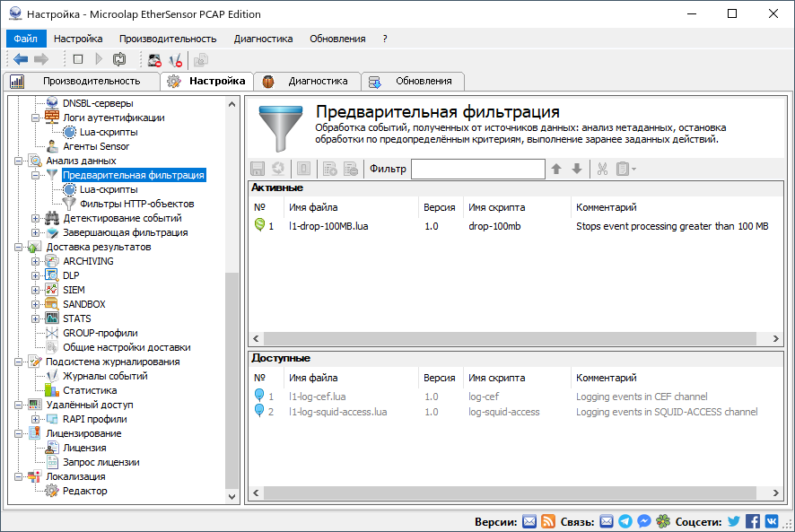
Task: Select the restart loop toolbar icon
Action: point(119,59)
